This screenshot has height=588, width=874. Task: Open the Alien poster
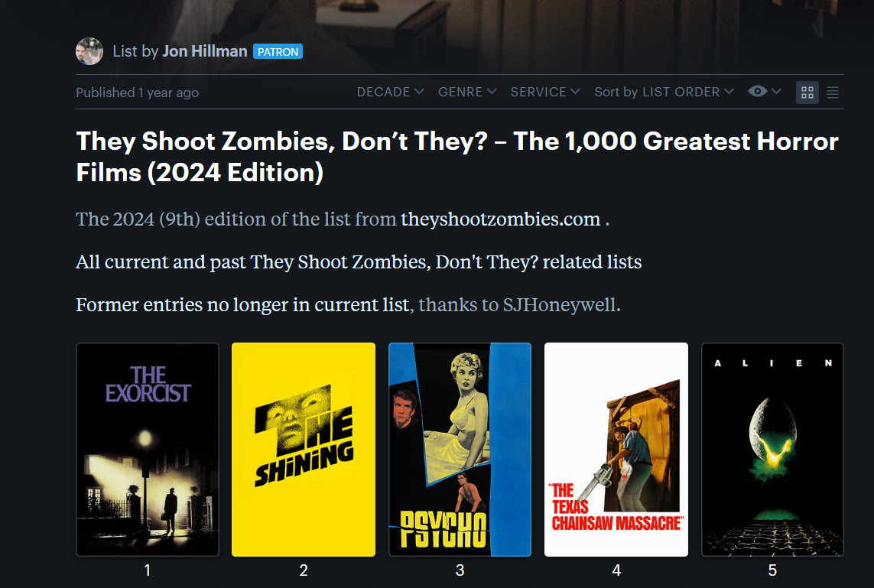click(772, 450)
